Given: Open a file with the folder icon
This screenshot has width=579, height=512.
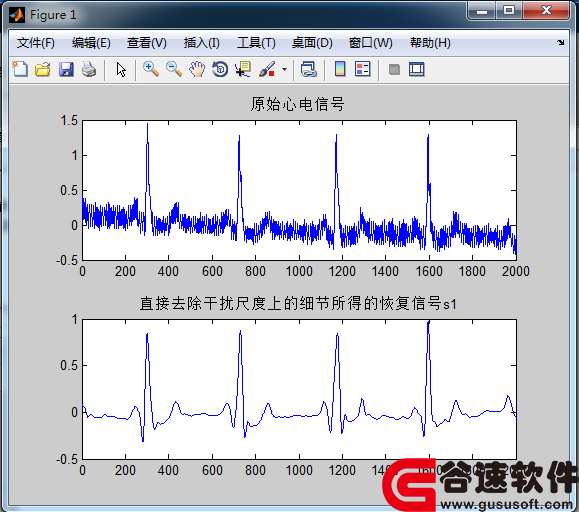Looking at the screenshot, I should [42, 69].
